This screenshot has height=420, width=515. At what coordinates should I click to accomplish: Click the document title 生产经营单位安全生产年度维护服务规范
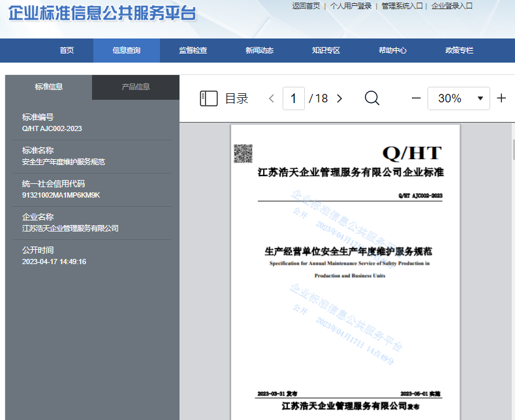348,252
